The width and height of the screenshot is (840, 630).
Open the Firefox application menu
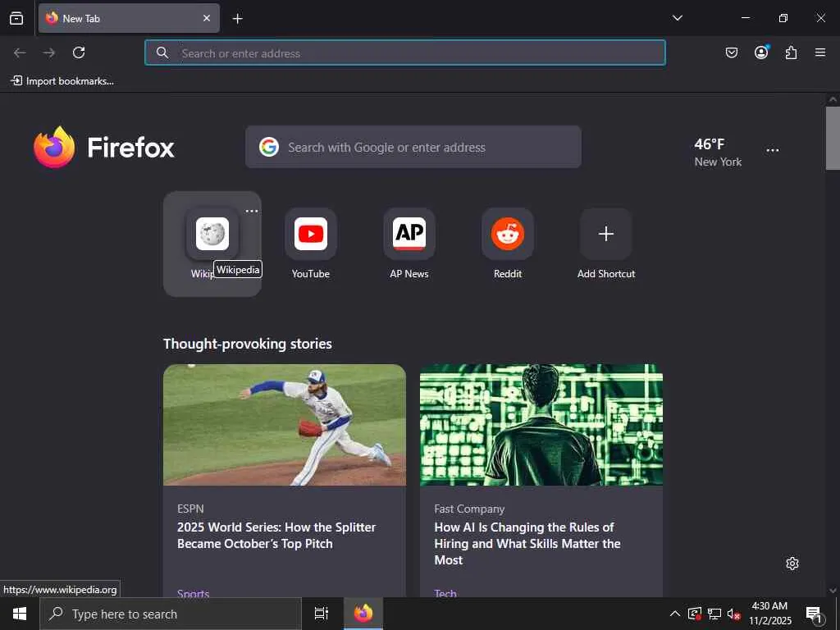(820, 52)
